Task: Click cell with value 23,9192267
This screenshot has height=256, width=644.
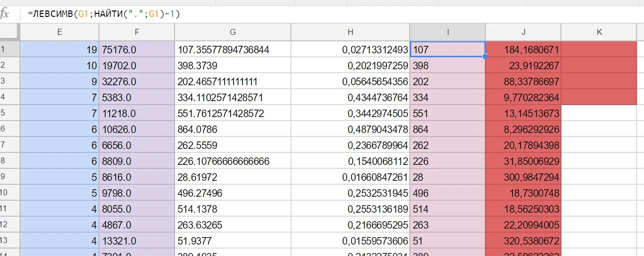Action: tap(523, 65)
